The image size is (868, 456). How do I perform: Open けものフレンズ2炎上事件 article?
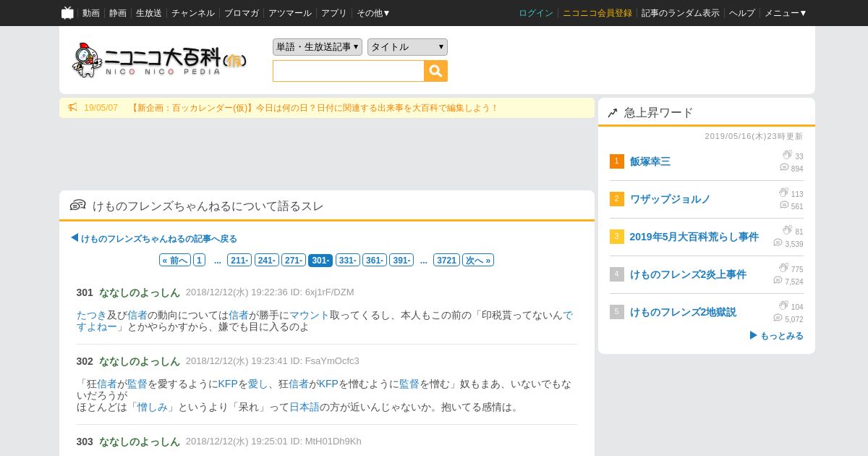point(688,274)
